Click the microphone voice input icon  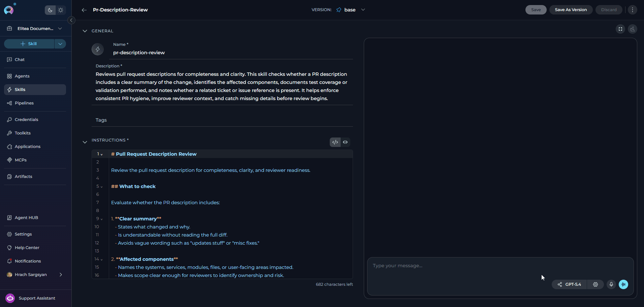click(611, 284)
